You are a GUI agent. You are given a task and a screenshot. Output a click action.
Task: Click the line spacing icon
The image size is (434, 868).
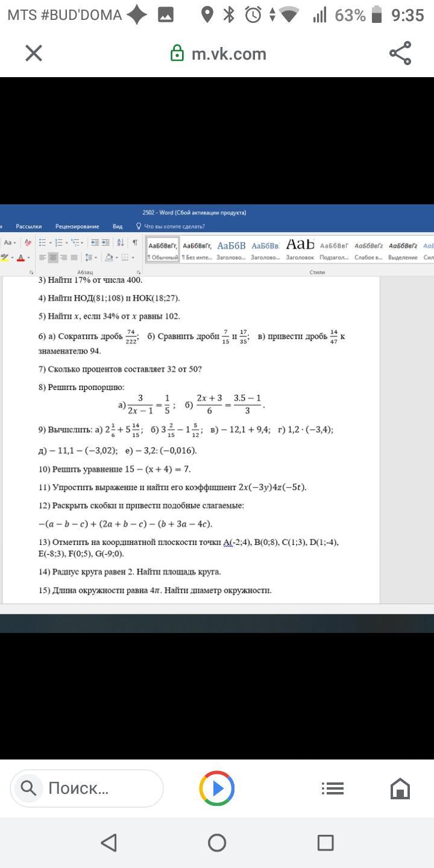(x=89, y=257)
